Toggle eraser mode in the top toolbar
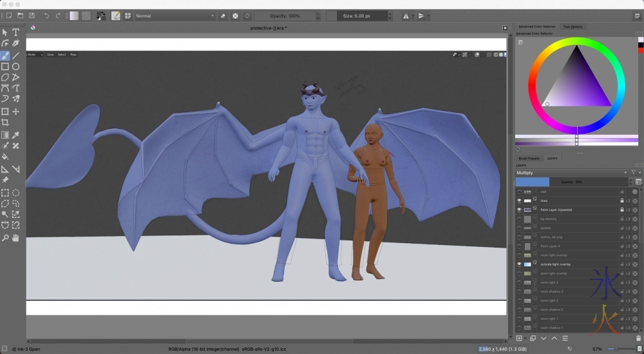The width and height of the screenshot is (644, 354). coord(223,15)
